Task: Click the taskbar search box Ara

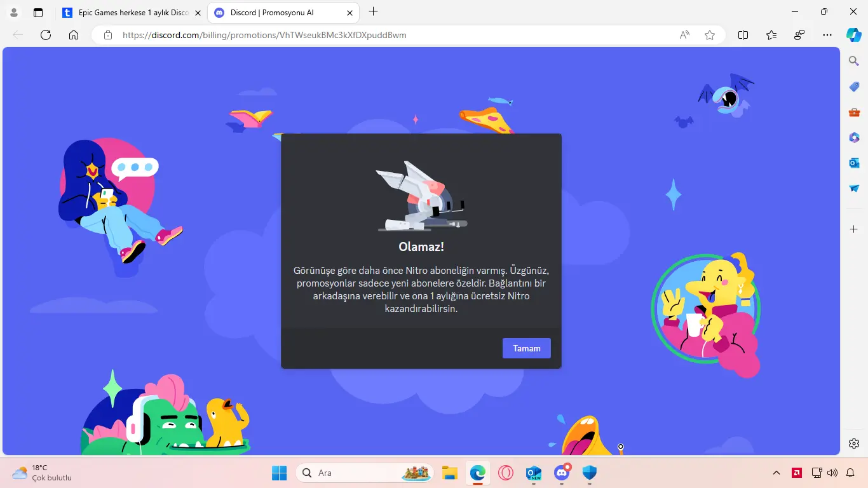Action: (x=364, y=473)
